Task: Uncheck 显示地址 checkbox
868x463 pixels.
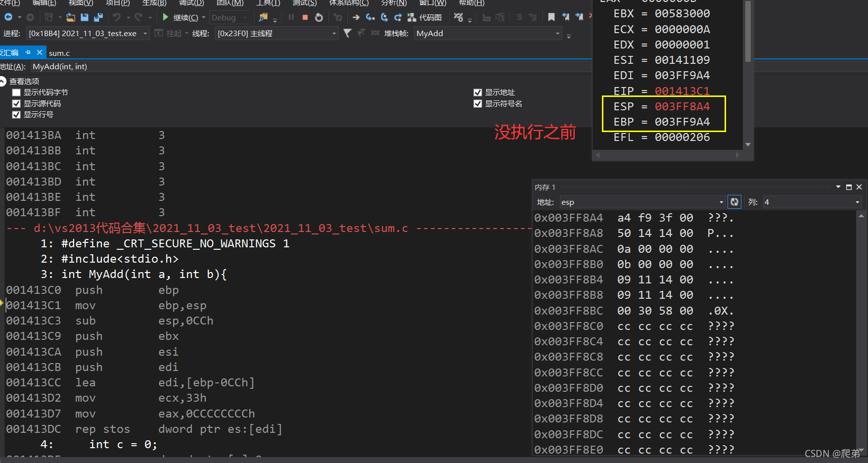Action: [x=478, y=93]
